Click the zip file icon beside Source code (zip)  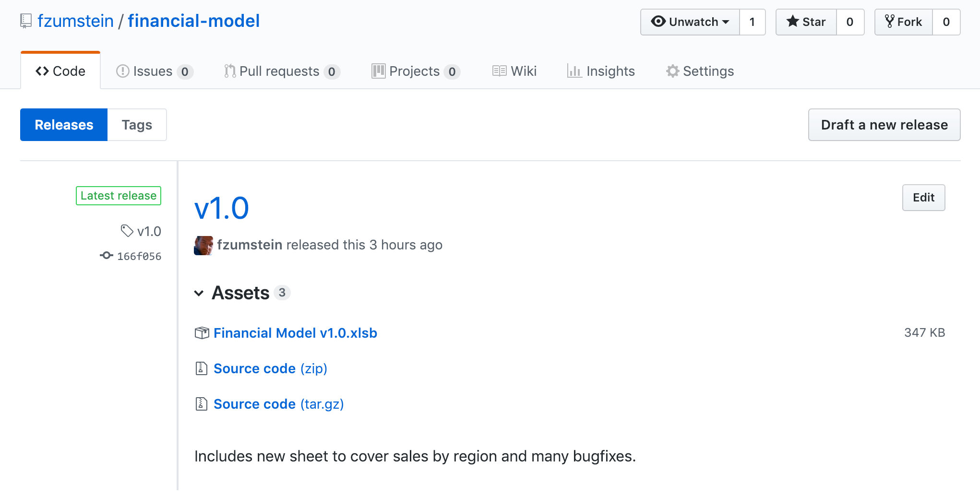[x=202, y=368]
